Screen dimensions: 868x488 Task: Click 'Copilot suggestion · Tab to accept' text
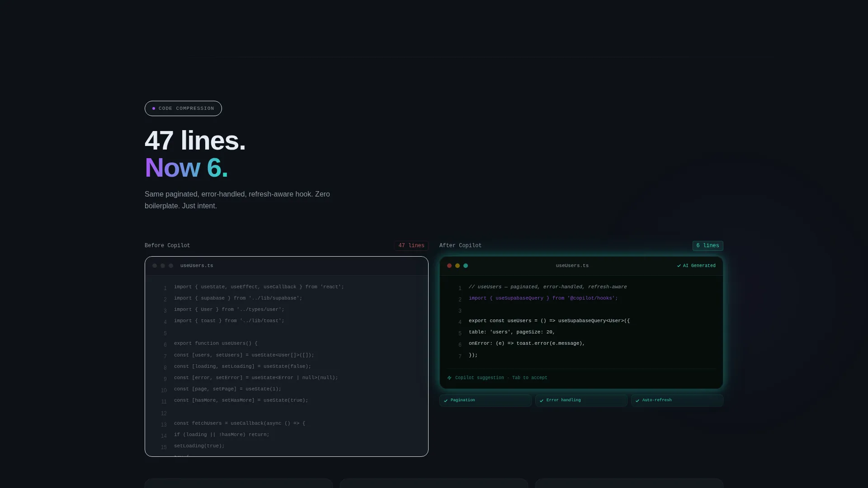[501, 378]
